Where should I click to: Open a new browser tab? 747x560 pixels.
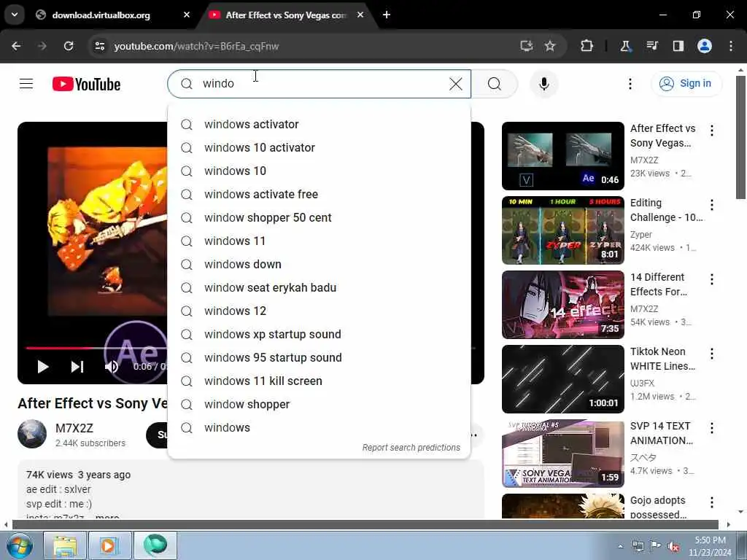point(387,15)
